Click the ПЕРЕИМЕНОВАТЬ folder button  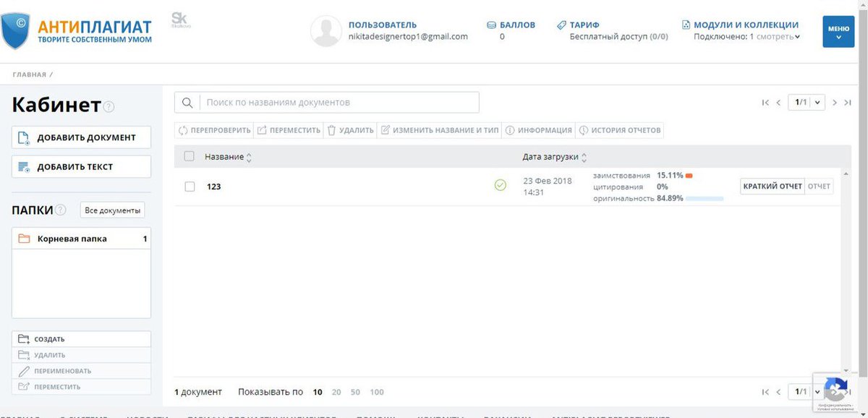click(x=81, y=371)
